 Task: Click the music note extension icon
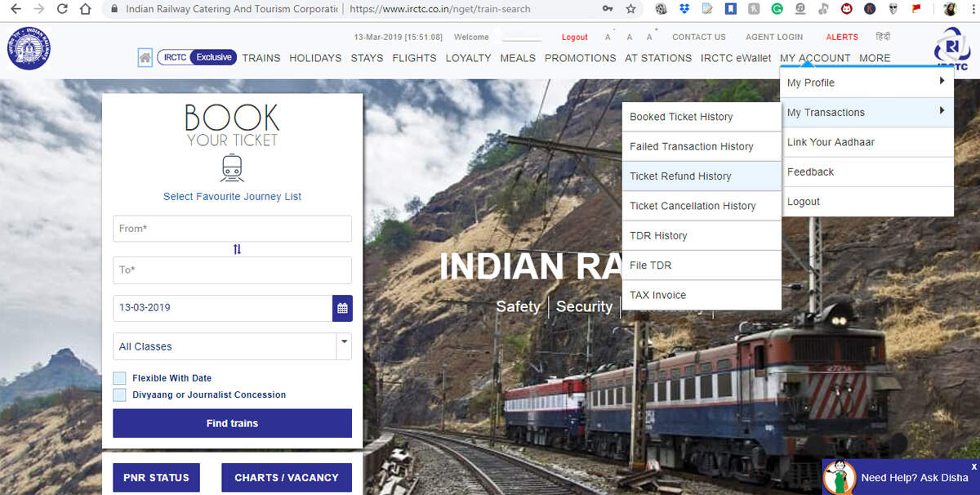(x=823, y=9)
